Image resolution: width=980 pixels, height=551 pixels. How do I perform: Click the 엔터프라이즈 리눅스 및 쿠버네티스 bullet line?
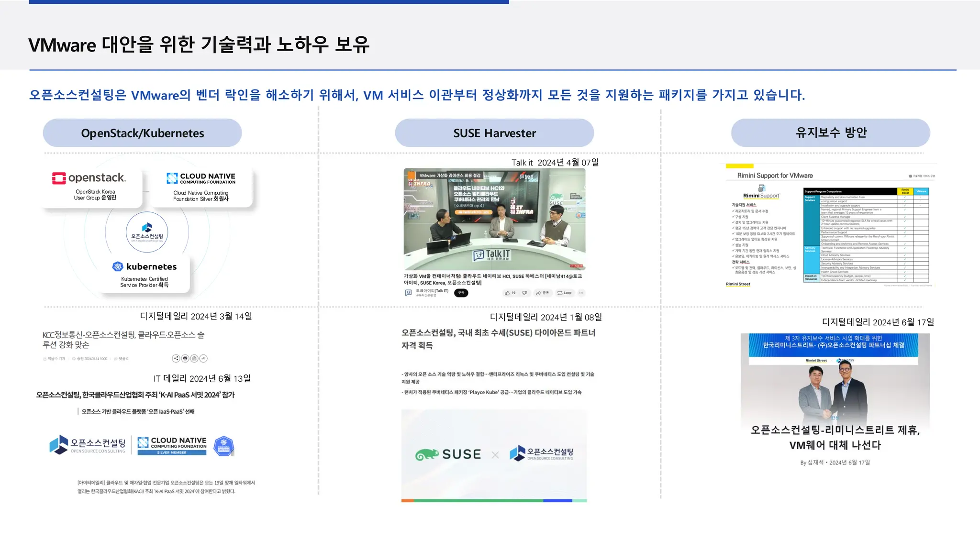pos(498,378)
